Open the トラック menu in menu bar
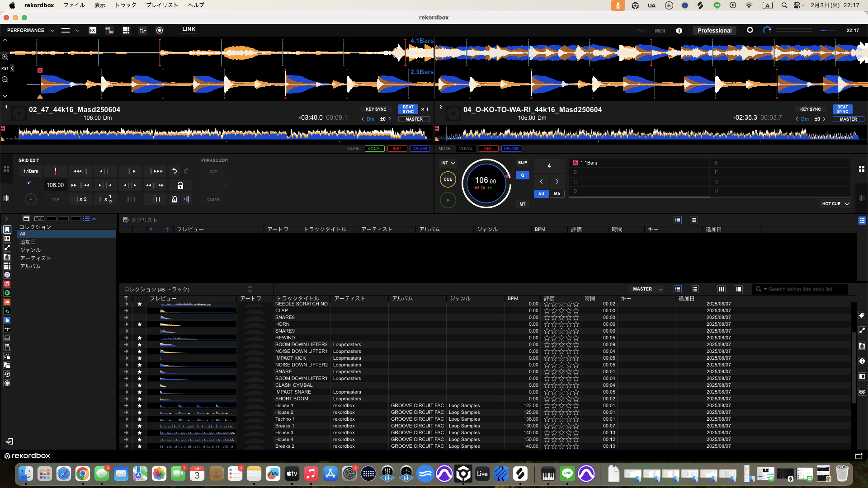The height and width of the screenshot is (488, 868). [126, 5]
